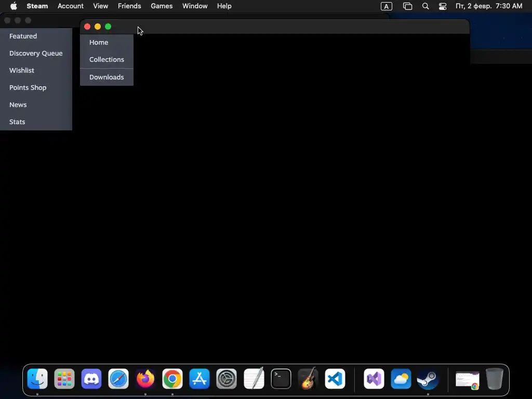Image resolution: width=532 pixels, height=399 pixels.
Task: Open Safari from the Dock
Action: tap(118, 379)
